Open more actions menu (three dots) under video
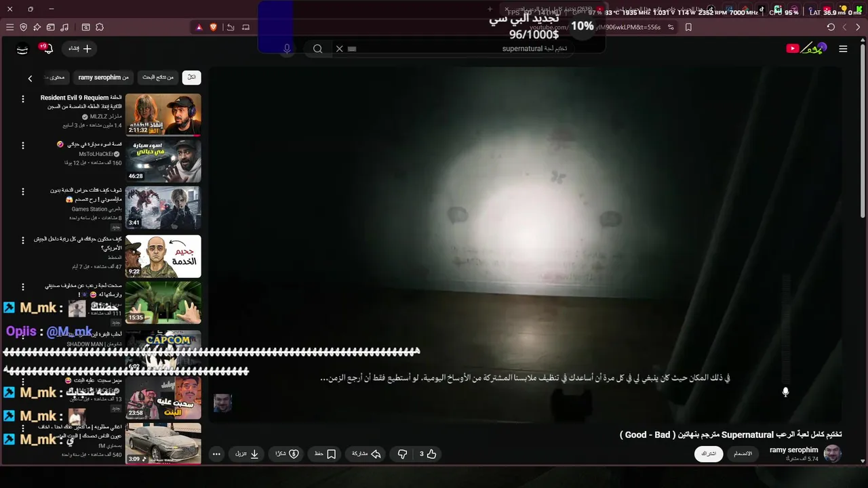Viewport: 868px width, 488px height. click(x=216, y=454)
